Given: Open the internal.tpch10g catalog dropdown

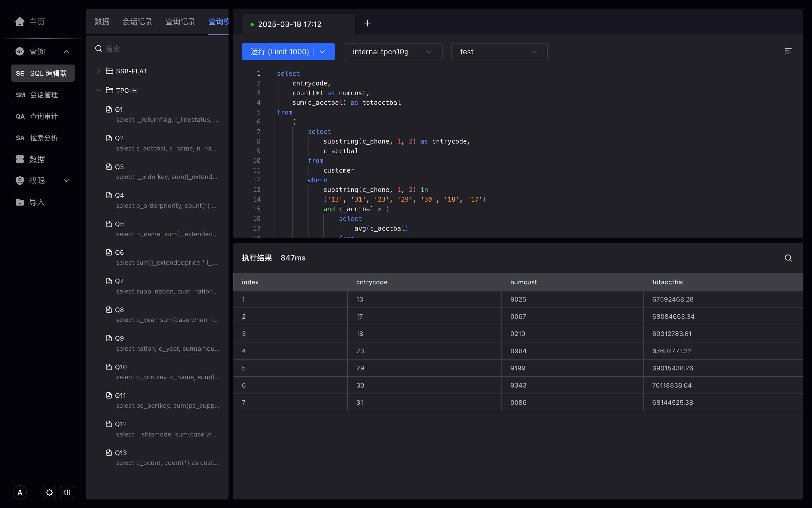Looking at the screenshot, I should pos(393,52).
